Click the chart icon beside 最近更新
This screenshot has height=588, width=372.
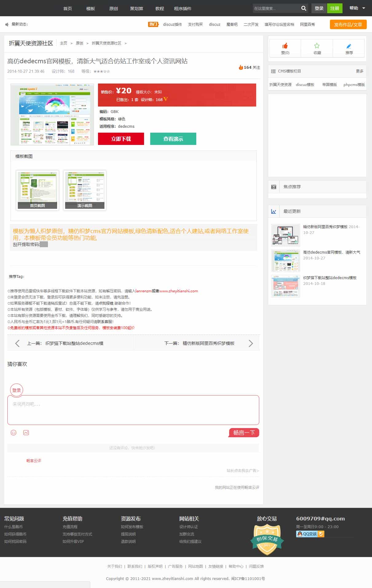[x=274, y=211]
